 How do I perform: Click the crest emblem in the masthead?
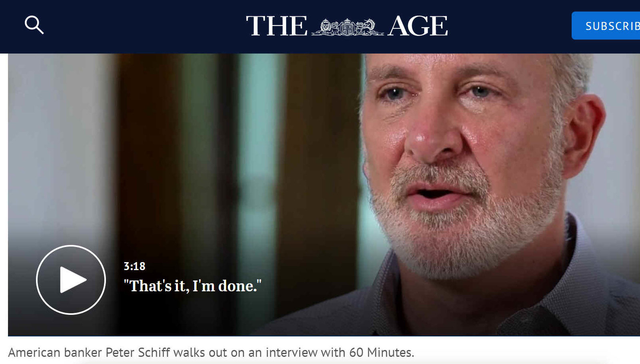click(x=347, y=27)
